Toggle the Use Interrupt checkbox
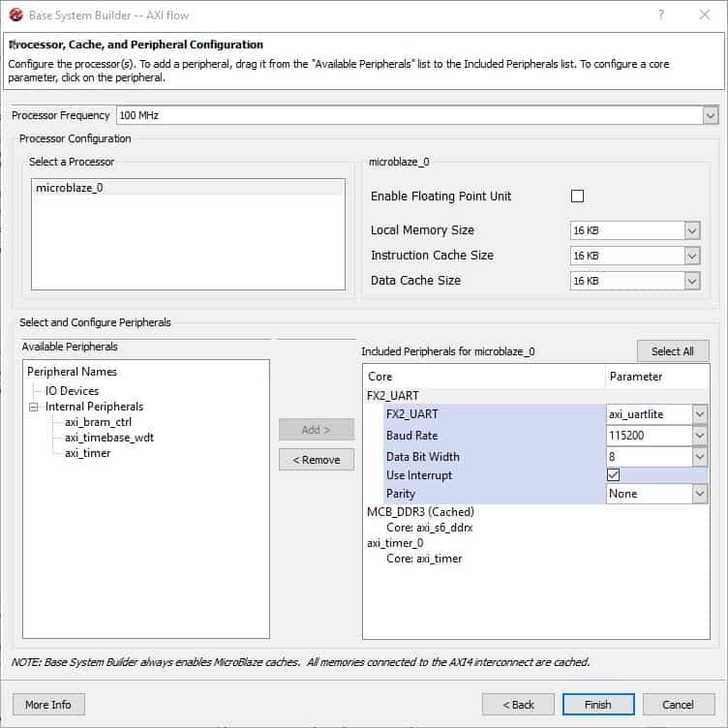728x728 pixels. [613, 475]
